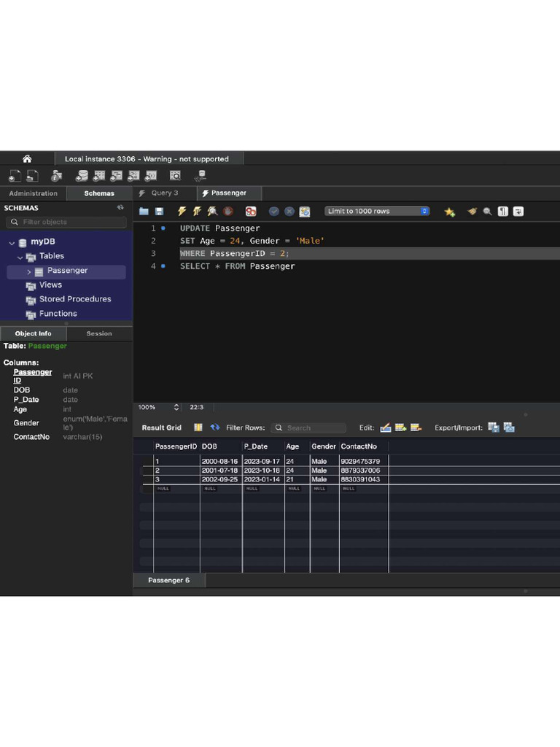Expand the Passenger table node
The height and width of the screenshot is (747, 560).
[29, 271]
